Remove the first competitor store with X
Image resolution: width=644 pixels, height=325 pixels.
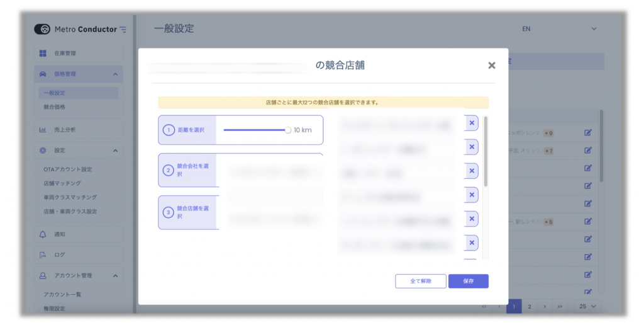(472, 123)
